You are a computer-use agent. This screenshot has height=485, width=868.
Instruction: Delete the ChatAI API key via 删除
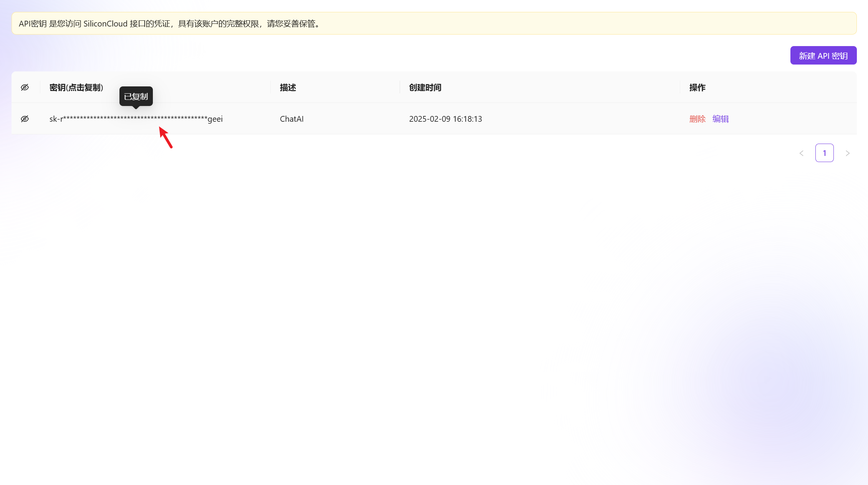(697, 119)
